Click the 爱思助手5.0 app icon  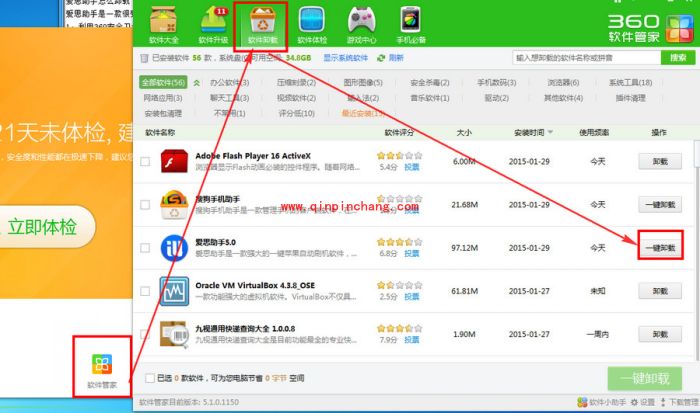(x=174, y=248)
